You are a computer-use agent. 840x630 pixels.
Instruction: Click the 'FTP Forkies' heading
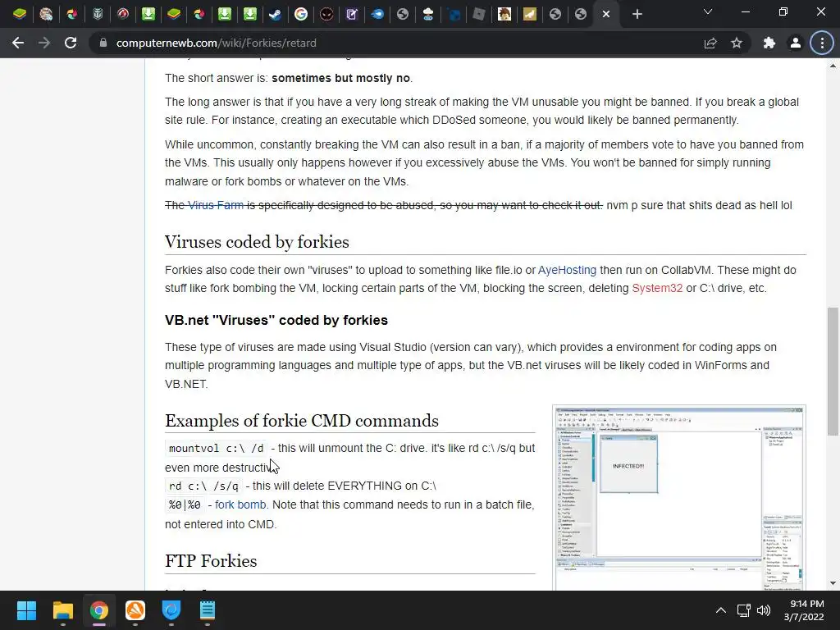click(x=211, y=561)
